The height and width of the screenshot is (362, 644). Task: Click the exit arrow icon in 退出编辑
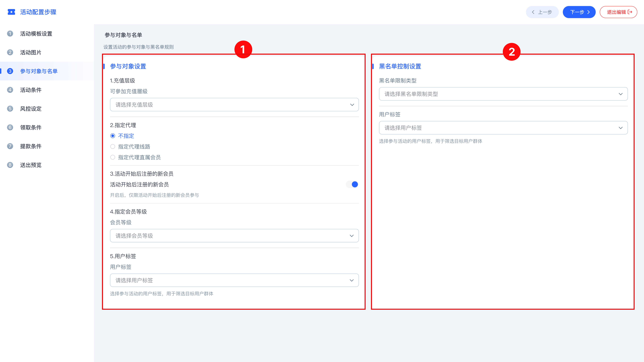[630, 12]
